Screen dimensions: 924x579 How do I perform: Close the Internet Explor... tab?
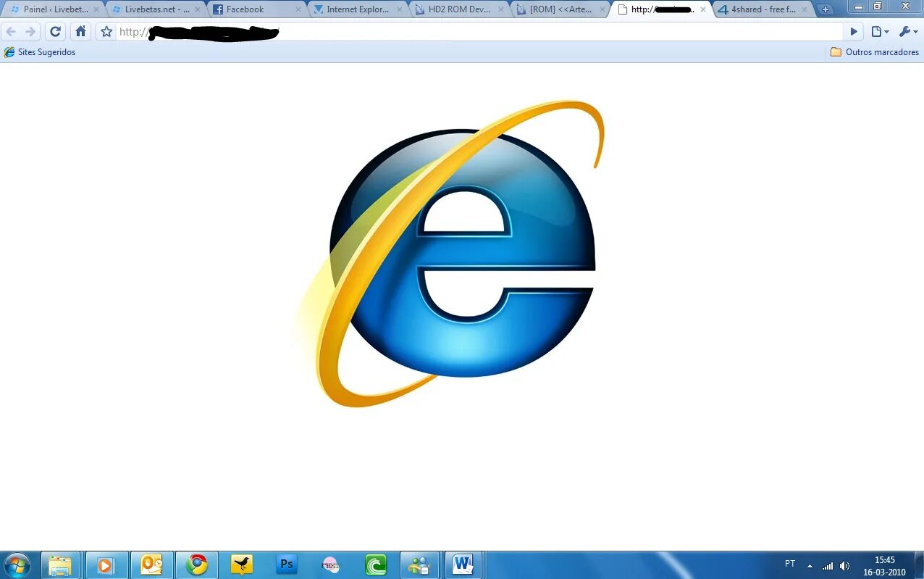pyautogui.click(x=399, y=9)
